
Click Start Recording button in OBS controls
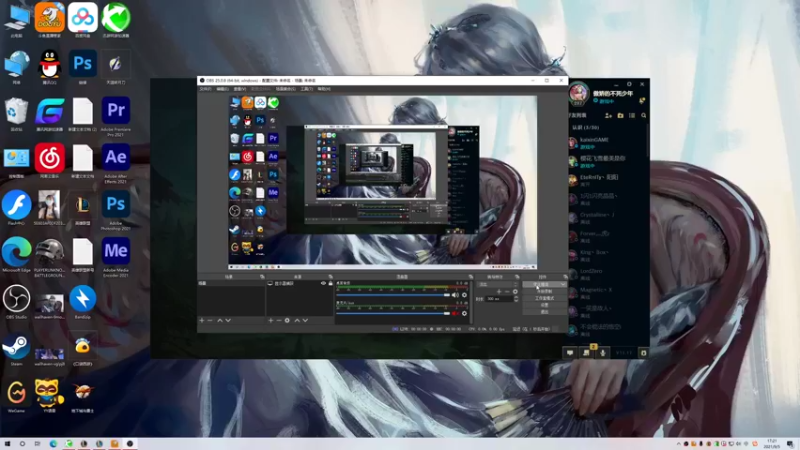click(544, 291)
